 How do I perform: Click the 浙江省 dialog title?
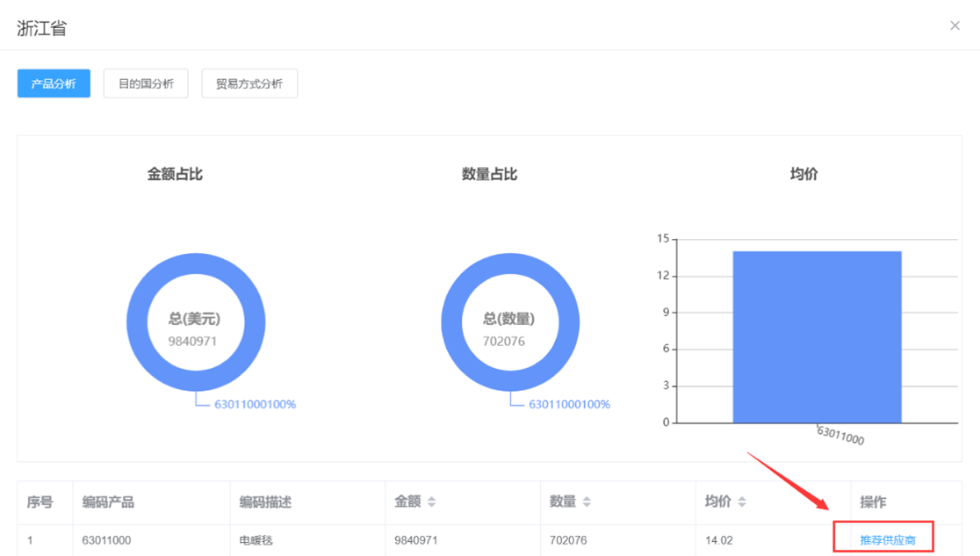pos(42,28)
